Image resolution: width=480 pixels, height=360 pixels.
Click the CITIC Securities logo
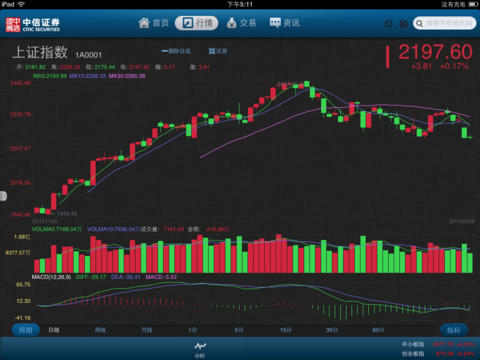pyautogui.click(x=33, y=25)
